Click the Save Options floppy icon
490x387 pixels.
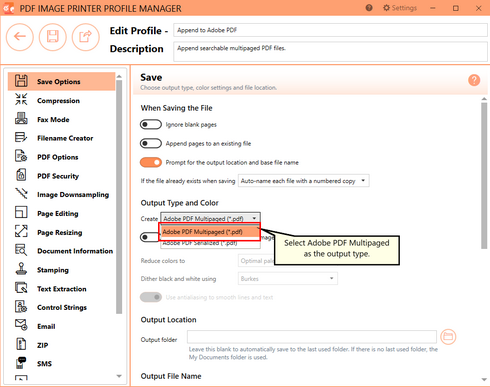pyautogui.click(x=21, y=81)
